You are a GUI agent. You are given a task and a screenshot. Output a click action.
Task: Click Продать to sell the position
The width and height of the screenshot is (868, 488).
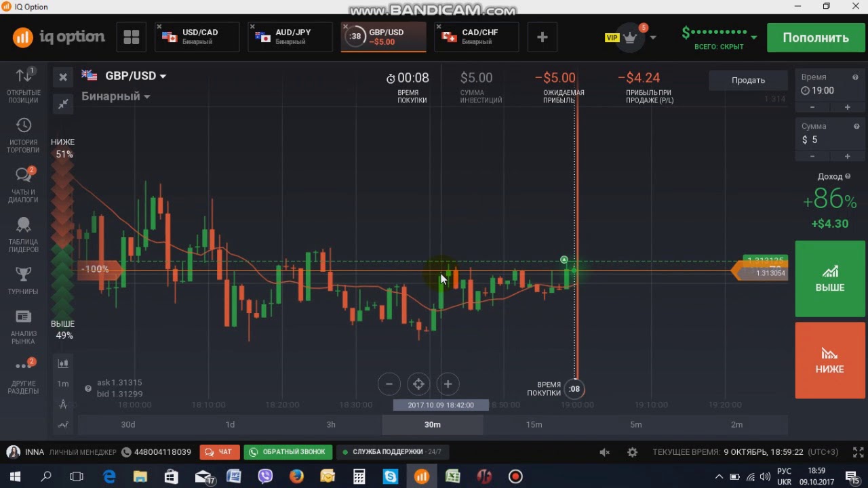[748, 80]
